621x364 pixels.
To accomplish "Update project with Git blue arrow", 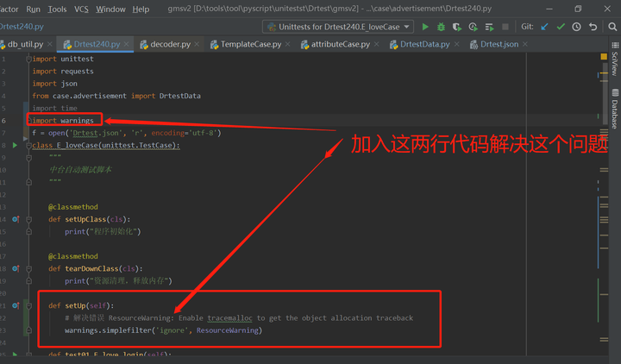I will (544, 27).
